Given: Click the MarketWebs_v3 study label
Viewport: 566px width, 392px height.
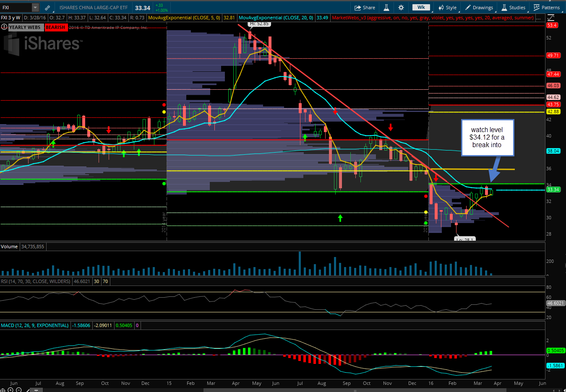Looking at the screenshot, I should [432, 18].
